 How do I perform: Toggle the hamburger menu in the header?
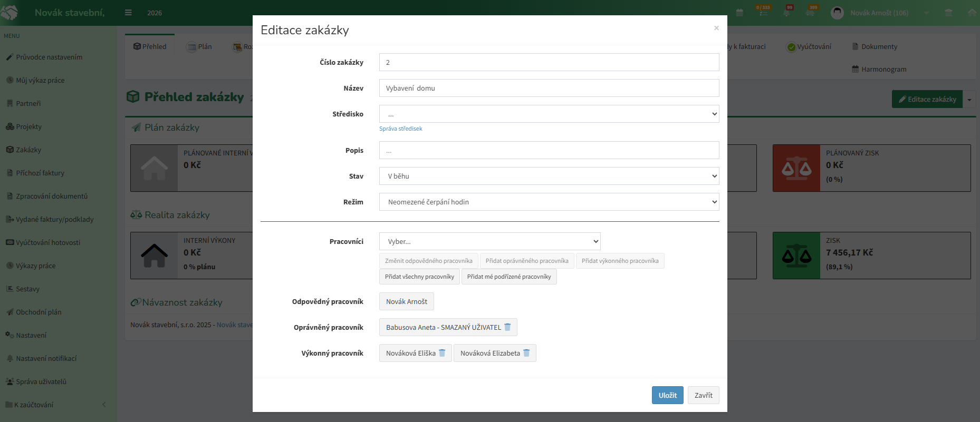pyautogui.click(x=128, y=13)
